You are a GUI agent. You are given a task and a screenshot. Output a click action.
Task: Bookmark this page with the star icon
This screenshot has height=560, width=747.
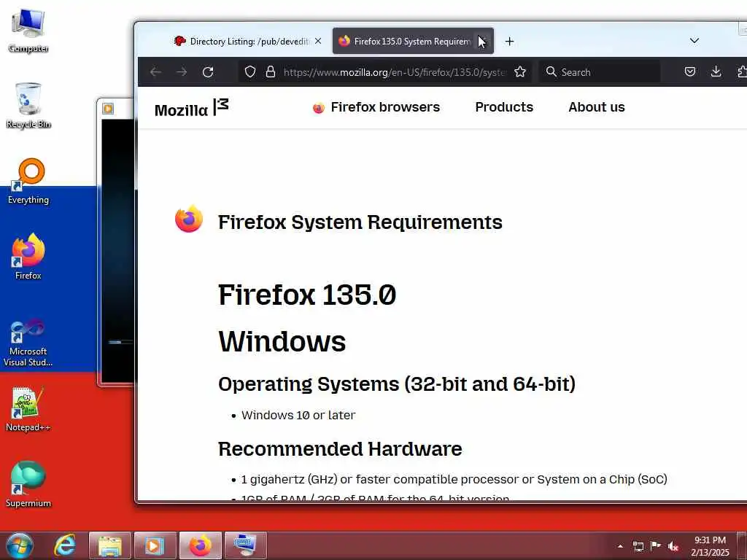tap(520, 72)
